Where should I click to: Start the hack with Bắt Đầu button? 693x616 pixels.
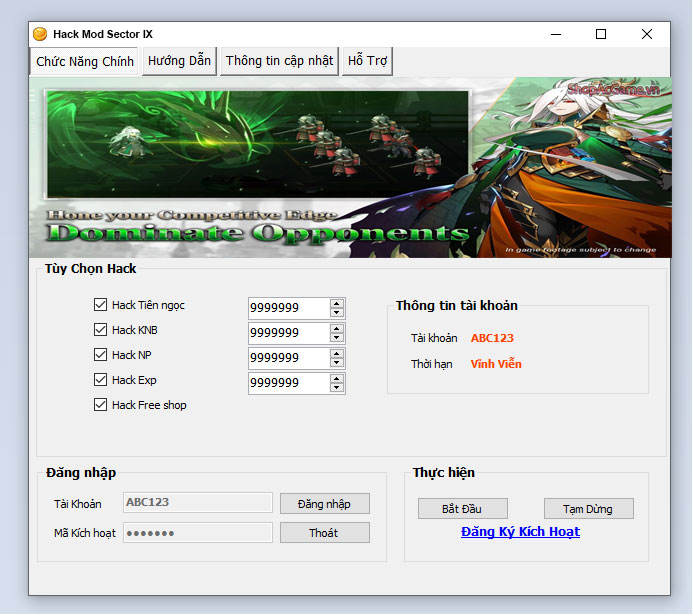point(463,509)
